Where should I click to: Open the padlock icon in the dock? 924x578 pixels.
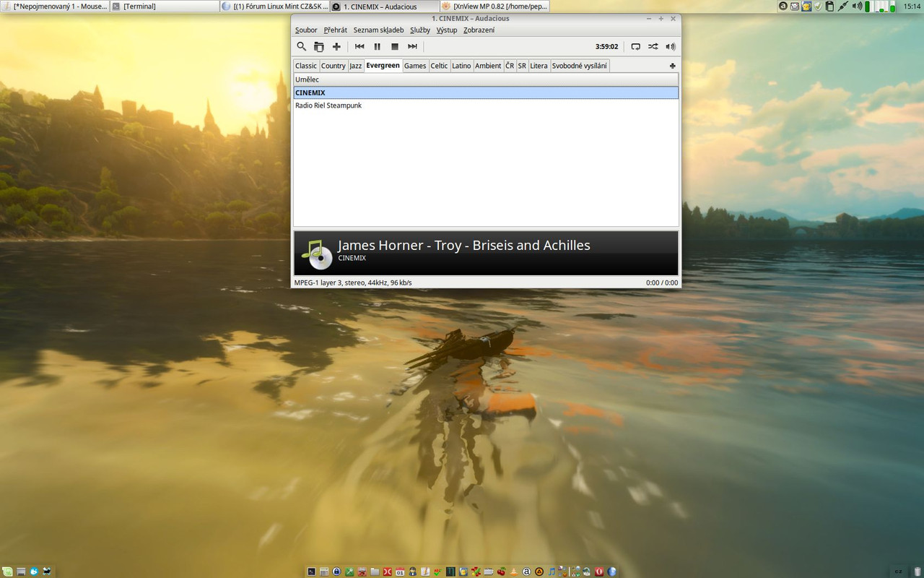tap(336, 571)
